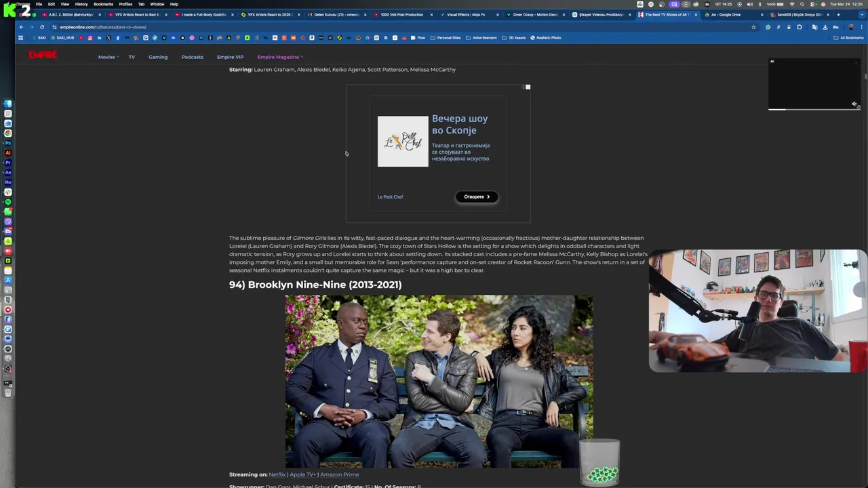Open a new browser tab
The width and height of the screenshot is (868, 488).
pyautogui.click(x=838, y=14)
